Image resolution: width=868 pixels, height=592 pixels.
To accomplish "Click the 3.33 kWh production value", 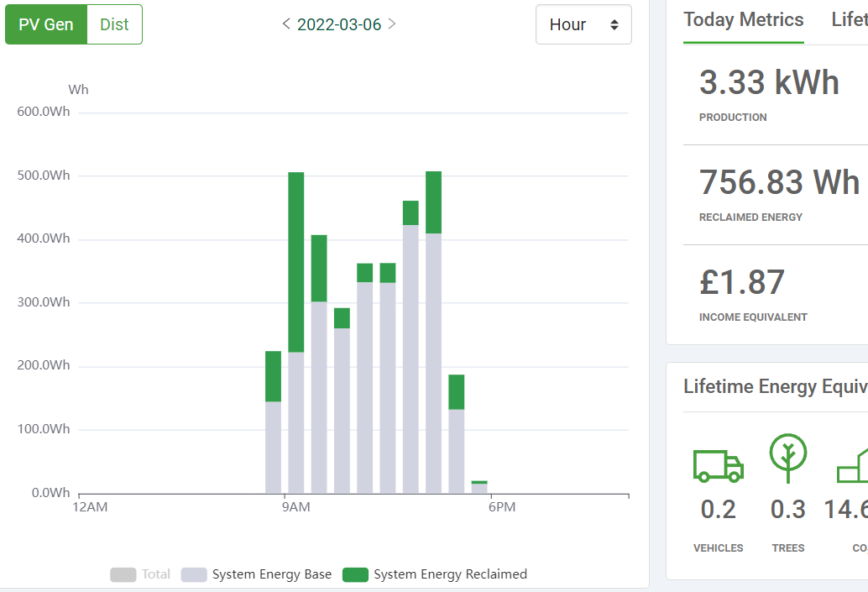I will point(770,82).
